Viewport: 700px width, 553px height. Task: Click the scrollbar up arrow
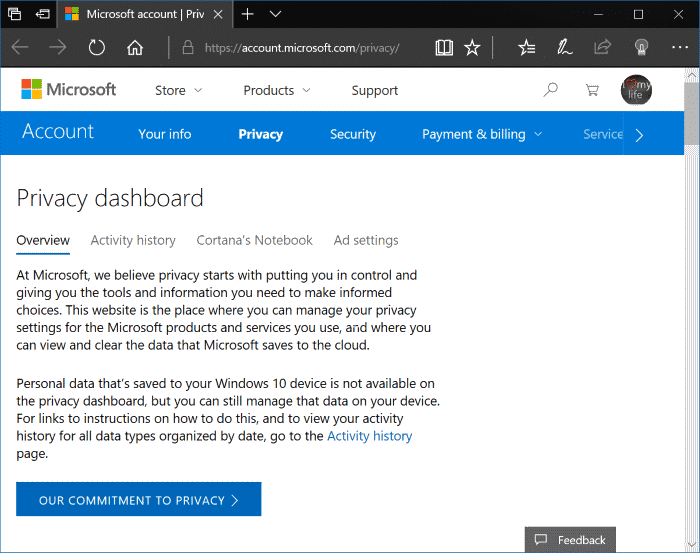(x=692, y=76)
